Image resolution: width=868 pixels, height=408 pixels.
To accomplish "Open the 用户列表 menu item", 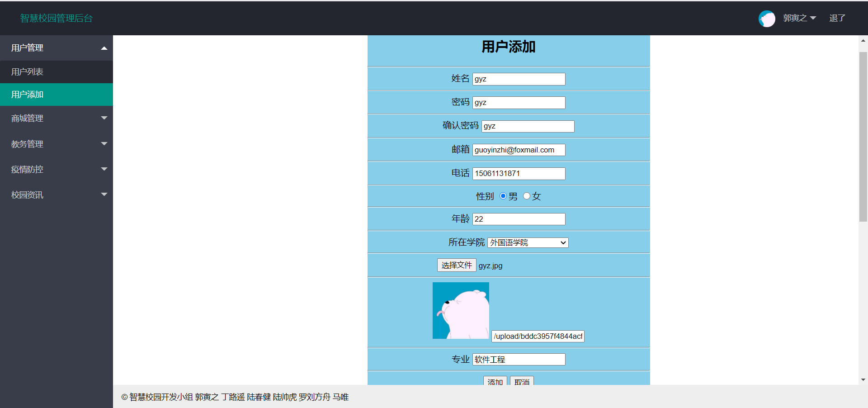I will tap(57, 72).
